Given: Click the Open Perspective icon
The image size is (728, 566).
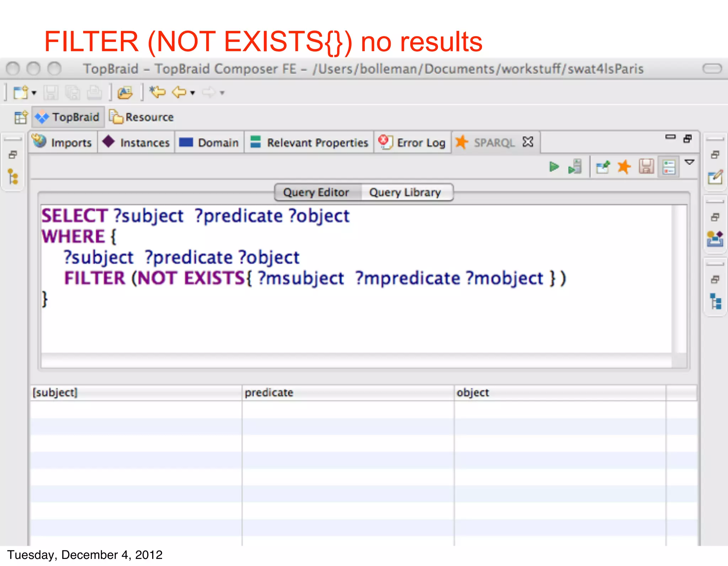Looking at the screenshot, I should (21, 117).
